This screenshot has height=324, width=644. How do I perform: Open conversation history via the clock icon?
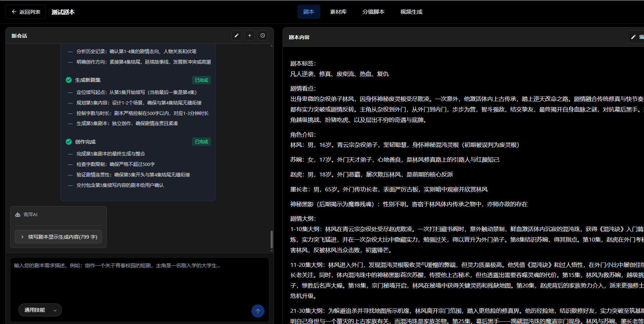click(x=263, y=35)
